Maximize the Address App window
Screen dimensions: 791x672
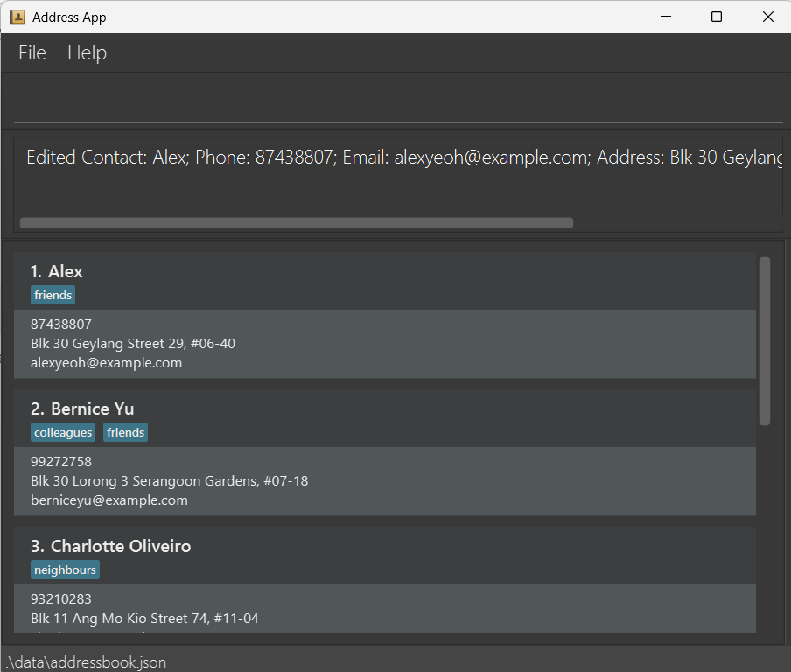pos(716,17)
